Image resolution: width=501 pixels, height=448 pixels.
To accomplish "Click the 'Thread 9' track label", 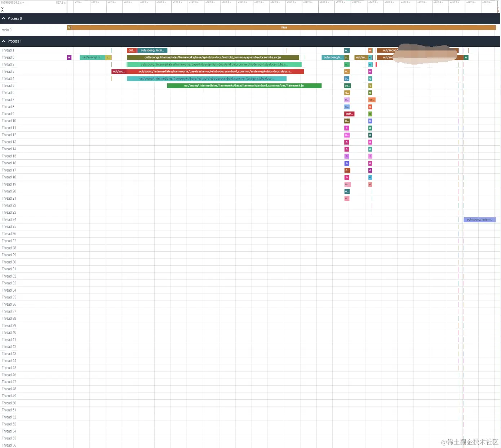I will pyautogui.click(x=8, y=114).
